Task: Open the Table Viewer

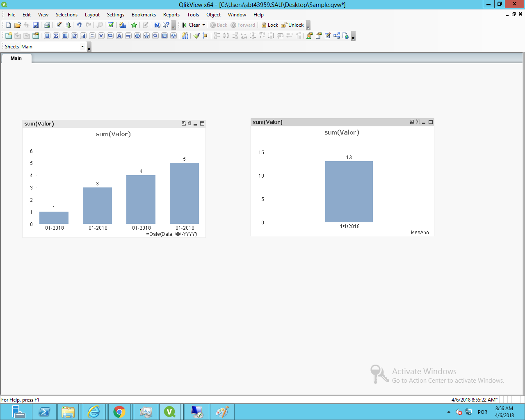Action: tap(337, 36)
